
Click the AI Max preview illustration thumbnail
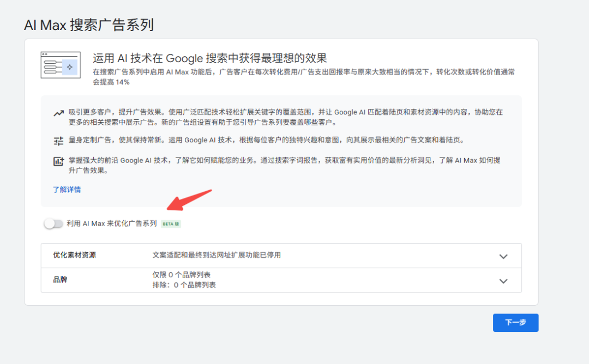(x=60, y=65)
